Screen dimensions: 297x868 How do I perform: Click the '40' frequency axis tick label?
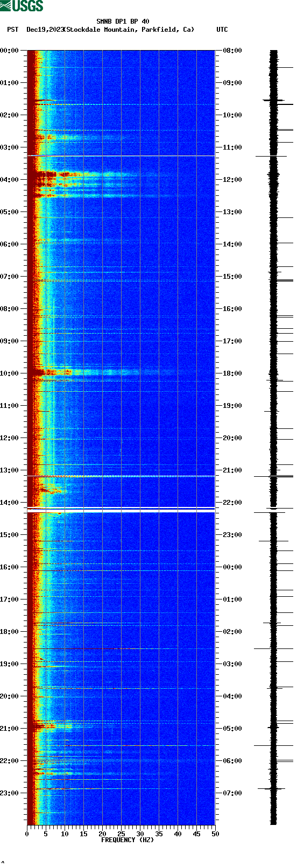178,834
